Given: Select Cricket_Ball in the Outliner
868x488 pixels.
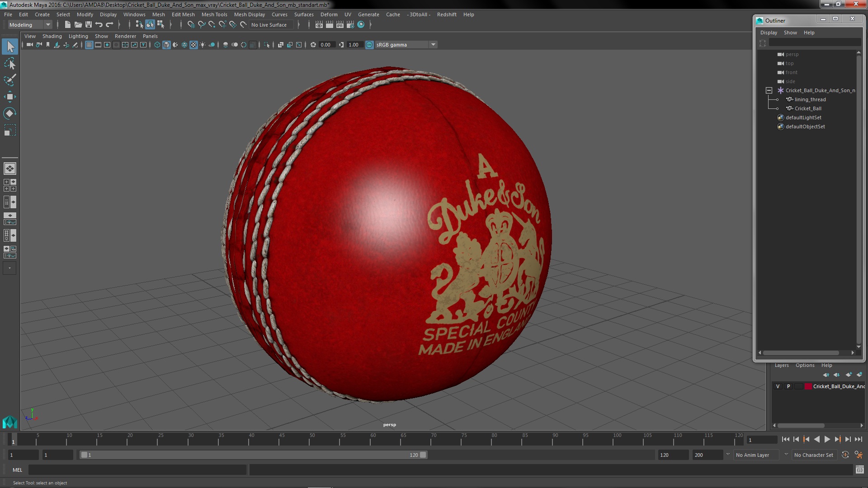Looking at the screenshot, I should tap(808, 108).
